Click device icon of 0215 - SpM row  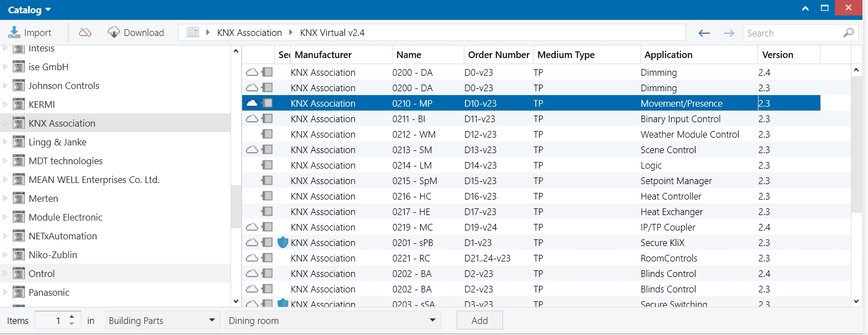tap(268, 181)
